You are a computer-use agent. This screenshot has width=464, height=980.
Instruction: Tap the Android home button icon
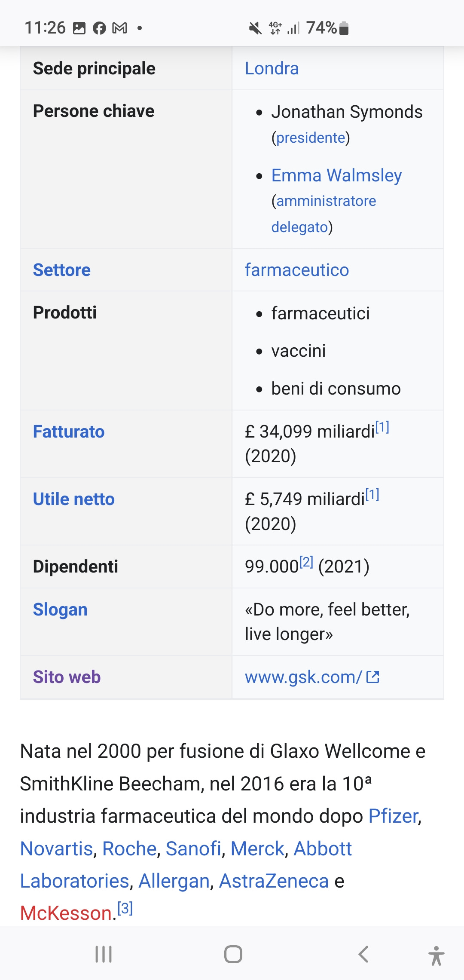pyautogui.click(x=233, y=954)
